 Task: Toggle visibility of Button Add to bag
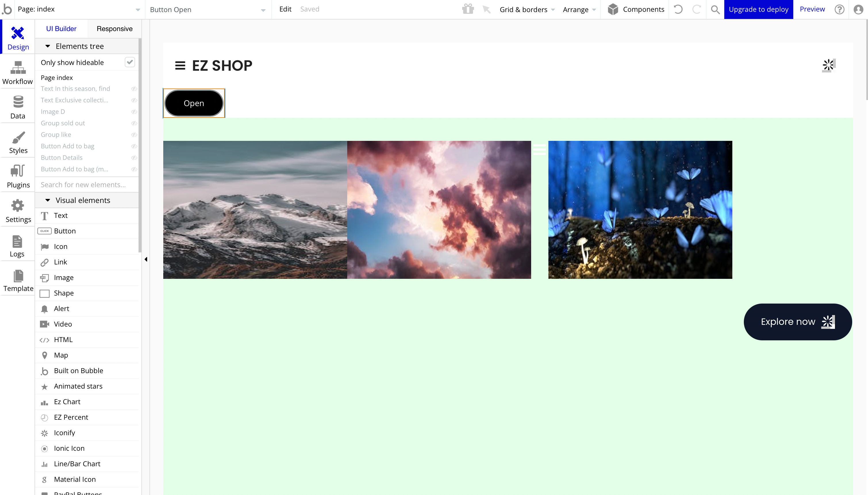pos(134,146)
